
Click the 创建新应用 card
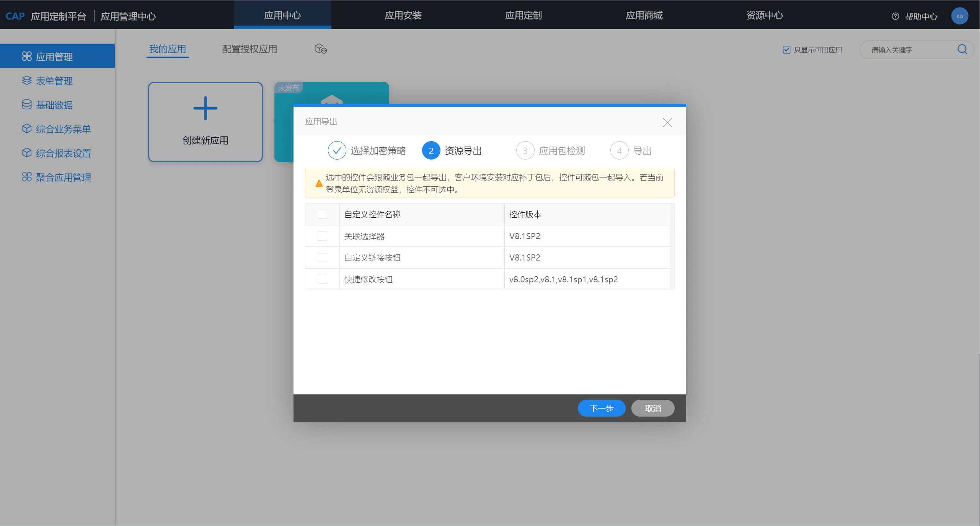(x=205, y=122)
